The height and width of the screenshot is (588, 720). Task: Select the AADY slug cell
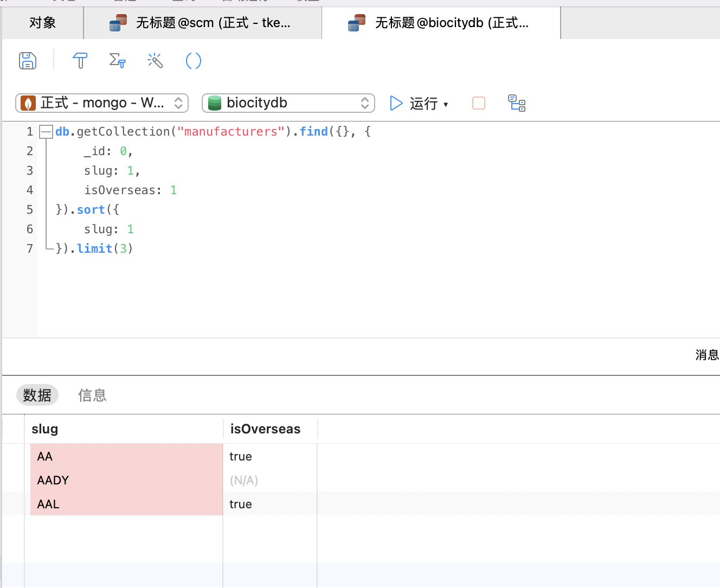(x=126, y=480)
